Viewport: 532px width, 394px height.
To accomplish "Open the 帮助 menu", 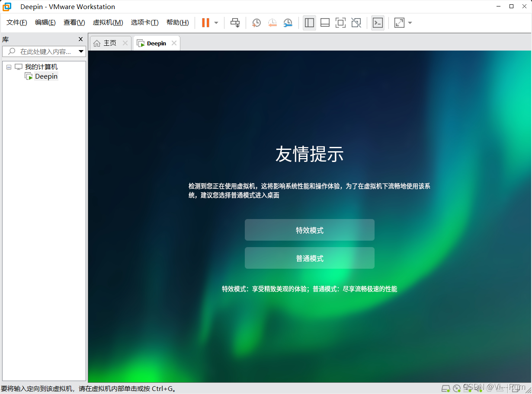I will [x=178, y=22].
